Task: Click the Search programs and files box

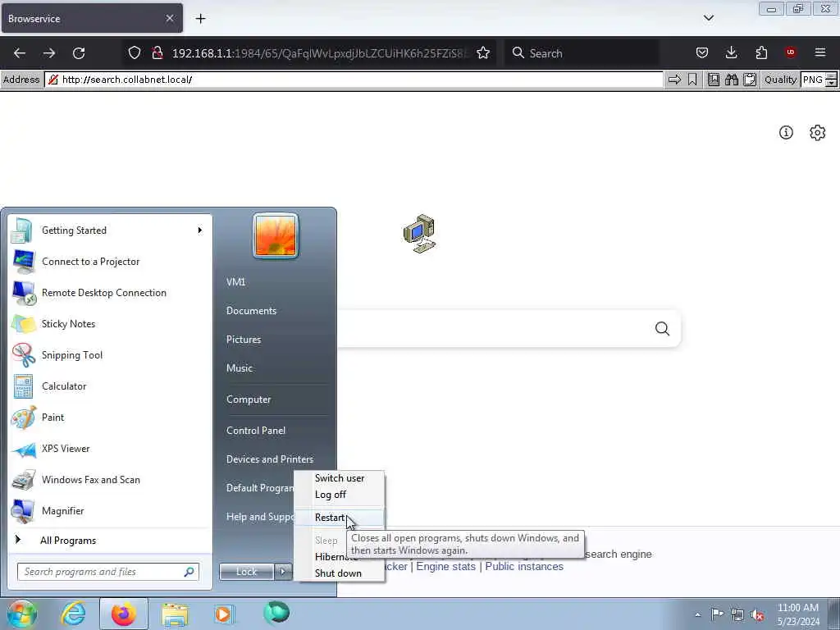Action: tap(107, 572)
